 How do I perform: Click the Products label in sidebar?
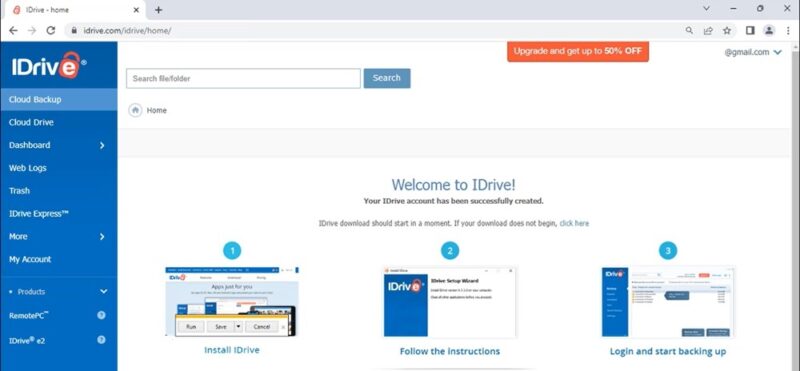point(31,292)
